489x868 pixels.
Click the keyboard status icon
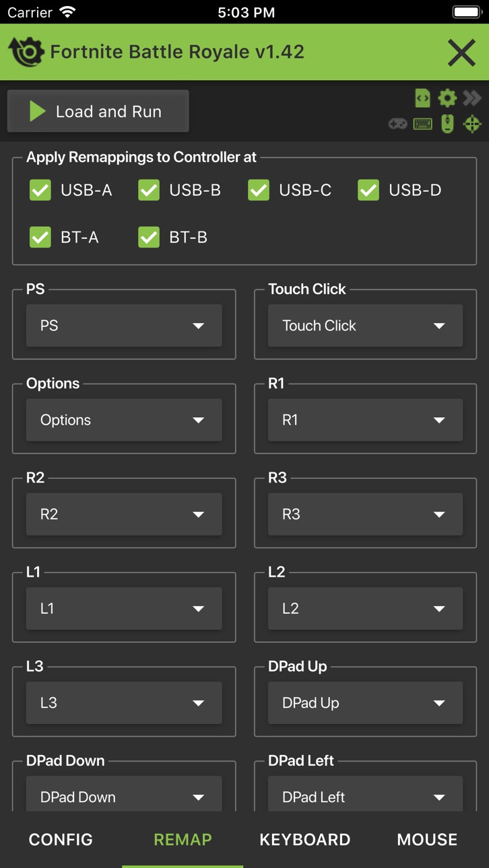coord(422,124)
